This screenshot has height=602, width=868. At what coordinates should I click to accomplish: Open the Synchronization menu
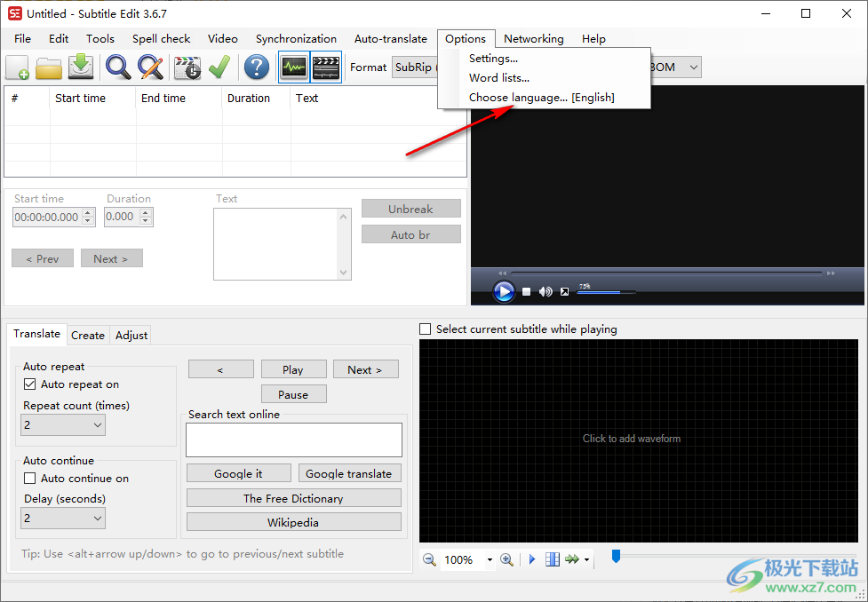point(296,39)
